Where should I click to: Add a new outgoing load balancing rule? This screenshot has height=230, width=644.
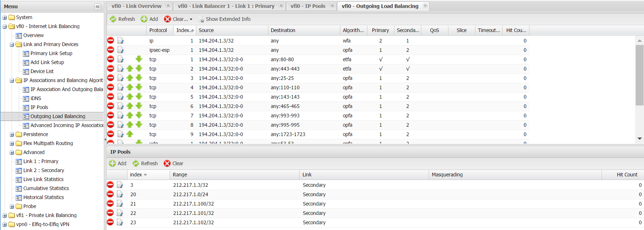[149, 19]
